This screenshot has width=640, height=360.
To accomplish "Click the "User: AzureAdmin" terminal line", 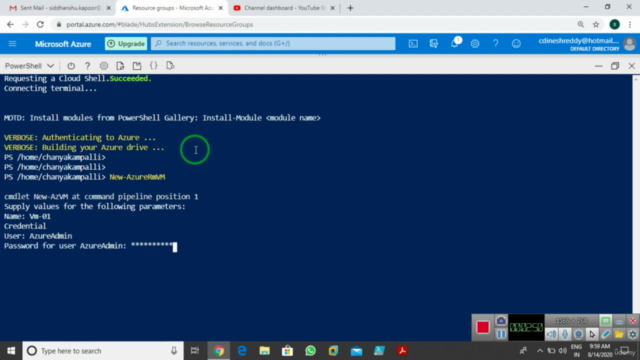I will click(x=38, y=236).
